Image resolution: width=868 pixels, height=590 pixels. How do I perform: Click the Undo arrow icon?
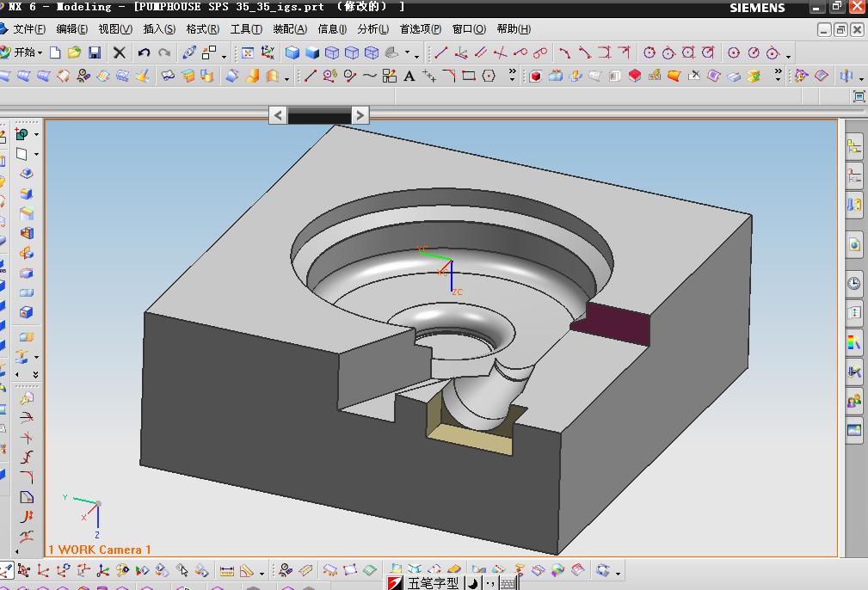click(x=144, y=53)
